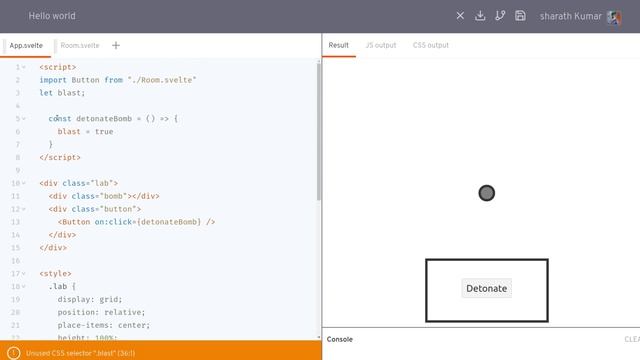
Task: Switch to Room.svelte tab
Action: 80,45
